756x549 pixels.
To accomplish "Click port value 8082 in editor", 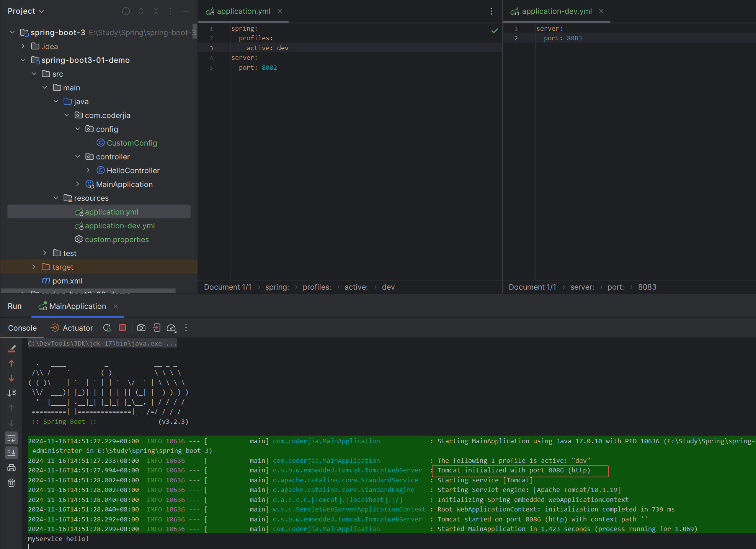I will coord(269,68).
